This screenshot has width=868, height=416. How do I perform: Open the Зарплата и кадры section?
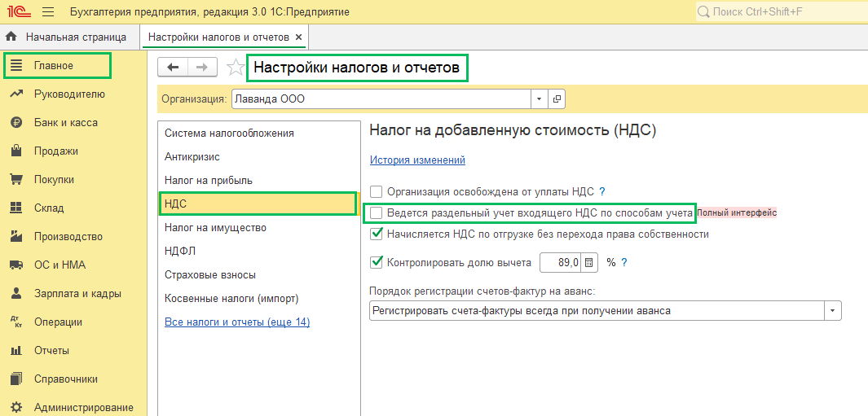(73, 294)
